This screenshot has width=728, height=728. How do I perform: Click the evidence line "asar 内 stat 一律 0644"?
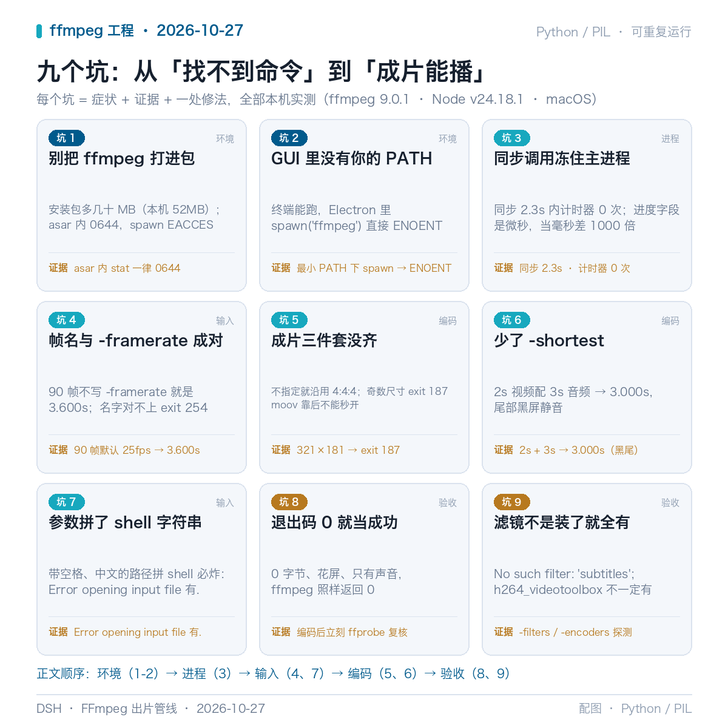pyautogui.click(x=127, y=268)
